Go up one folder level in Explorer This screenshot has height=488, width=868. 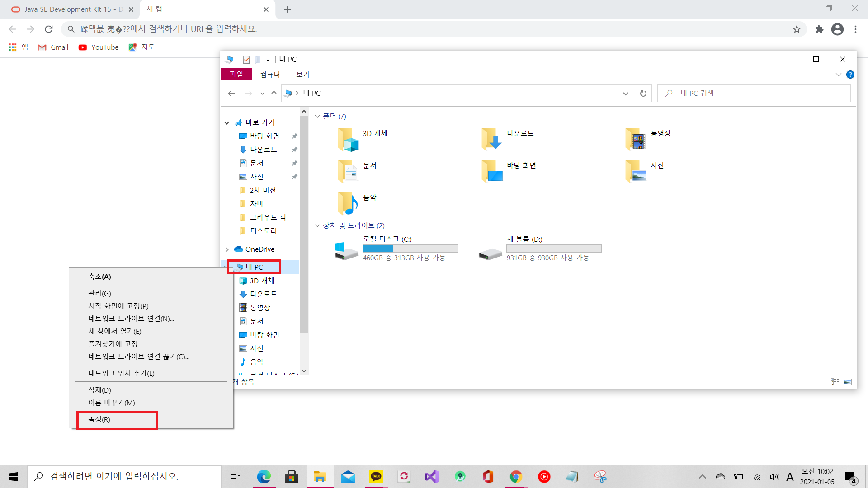tap(274, 94)
